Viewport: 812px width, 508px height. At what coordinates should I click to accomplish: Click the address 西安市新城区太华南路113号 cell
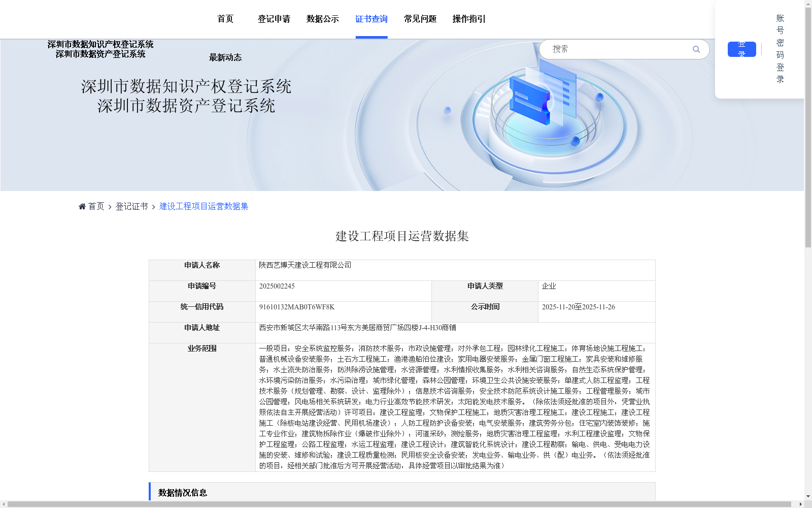[455, 333]
